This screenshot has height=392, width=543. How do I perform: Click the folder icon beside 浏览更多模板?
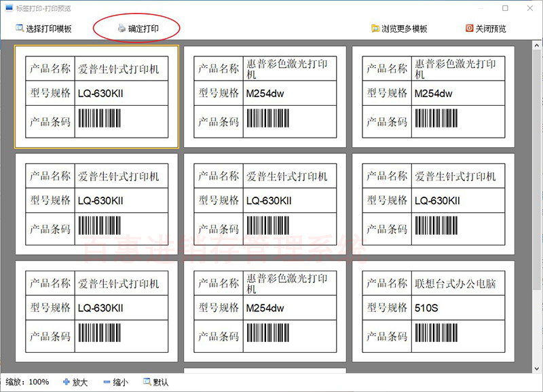pyautogui.click(x=375, y=28)
